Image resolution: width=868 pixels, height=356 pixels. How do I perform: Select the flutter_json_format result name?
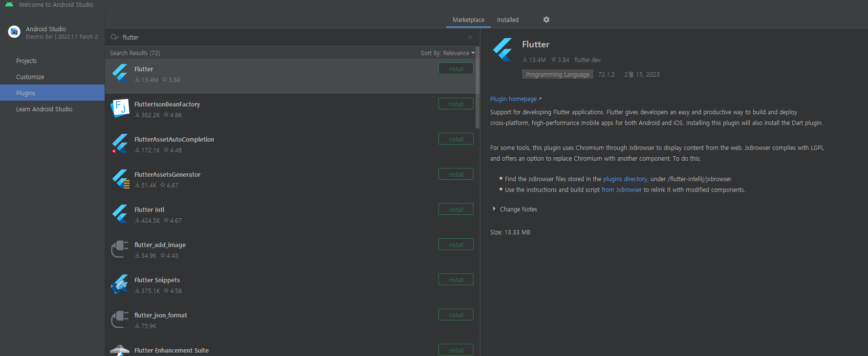(161, 315)
